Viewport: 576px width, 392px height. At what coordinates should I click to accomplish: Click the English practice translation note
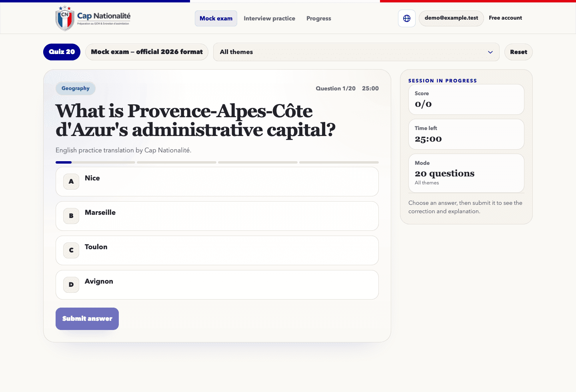click(124, 150)
